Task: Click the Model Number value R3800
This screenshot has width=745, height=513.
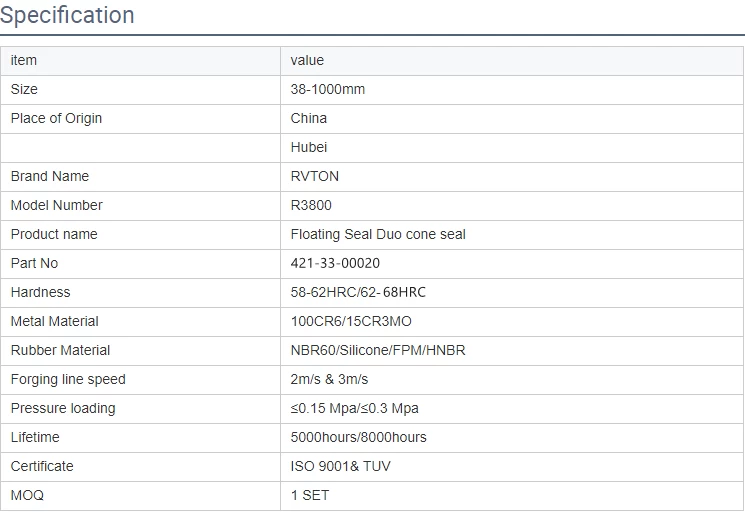Action: pos(311,205)
